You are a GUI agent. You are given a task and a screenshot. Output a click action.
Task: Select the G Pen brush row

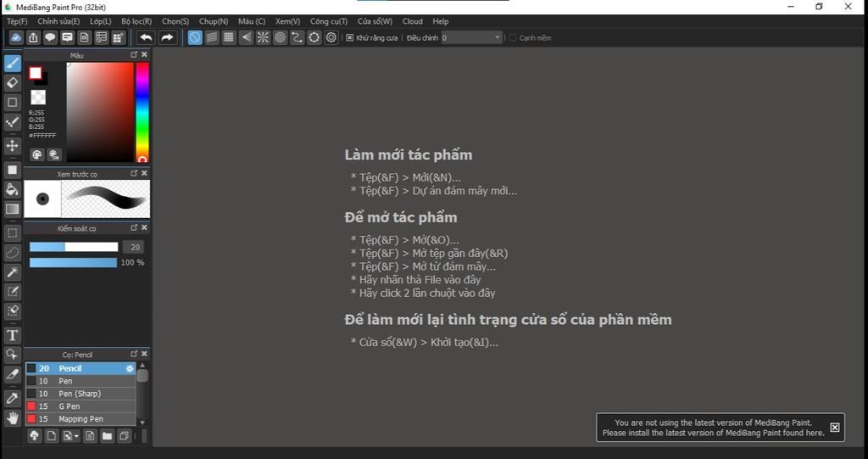click(81, 406)
